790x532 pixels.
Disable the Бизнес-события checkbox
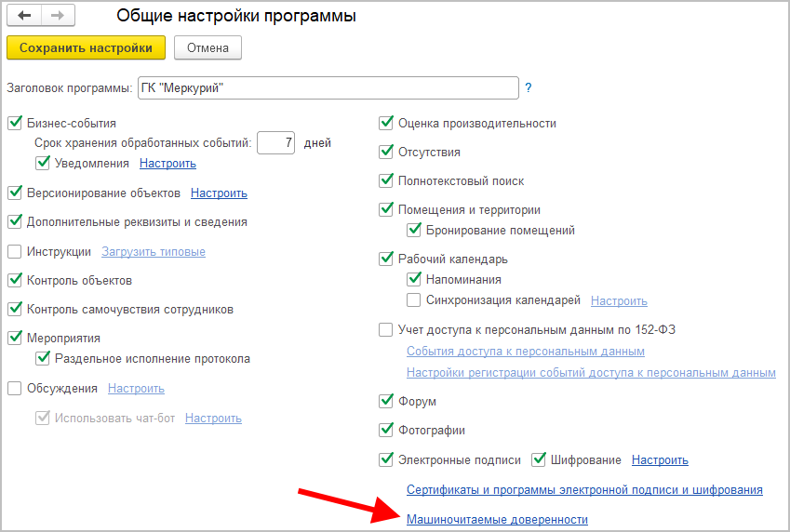(15, 123)
